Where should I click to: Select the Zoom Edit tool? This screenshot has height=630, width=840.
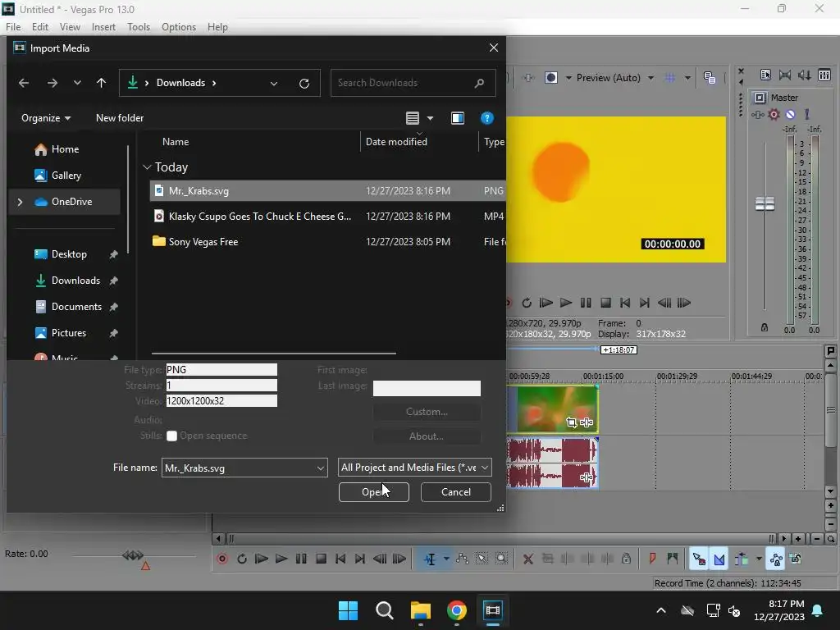tap(501, 559)
